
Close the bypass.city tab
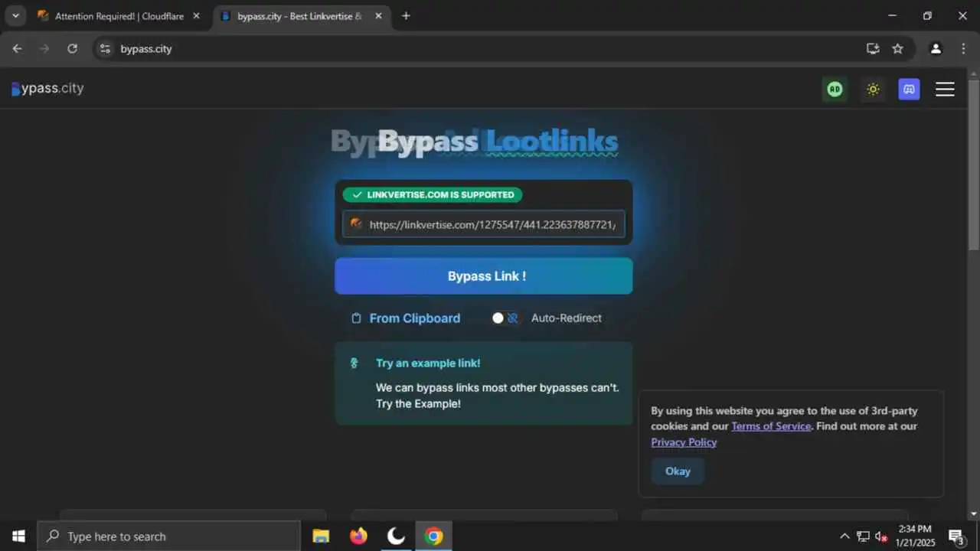coord(378,15)
